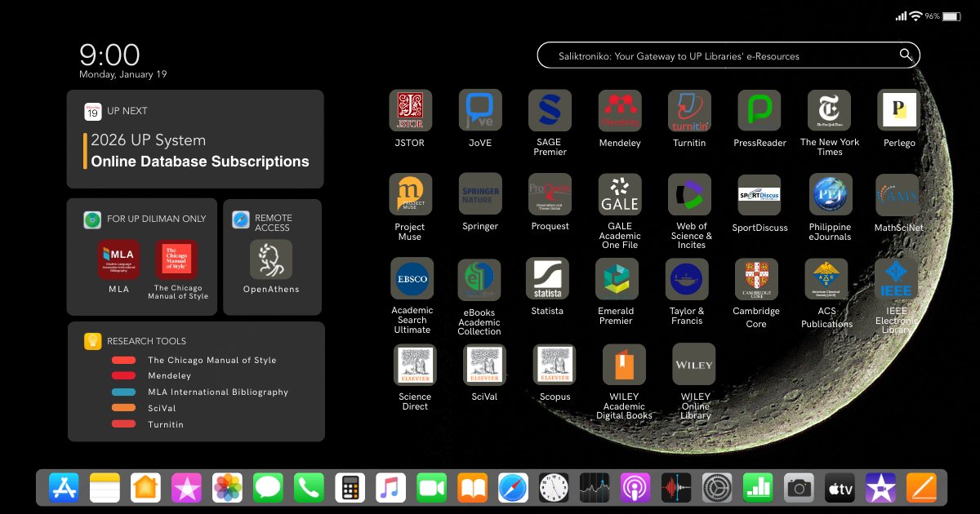Click The Chicago Manual of Style in Research Tools
This screenshot has width=980, height=514.
click(212, 360)
